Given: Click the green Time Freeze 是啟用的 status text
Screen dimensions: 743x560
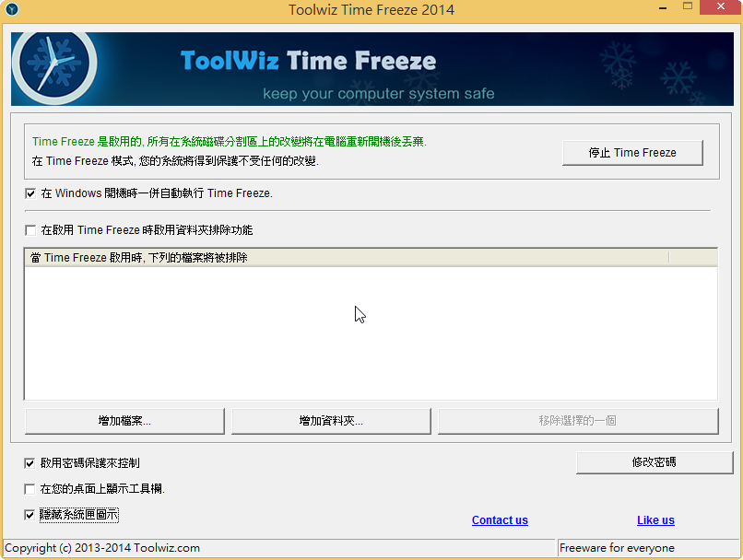Looking at the screenshot, I should [230, 142].
